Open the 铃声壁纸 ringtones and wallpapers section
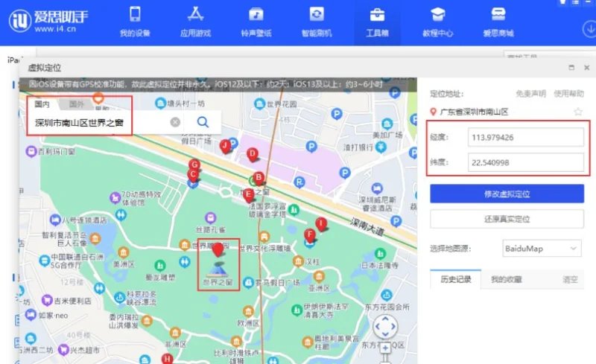The width and height of the screenshot is (596, 364). tap(256, 22)
